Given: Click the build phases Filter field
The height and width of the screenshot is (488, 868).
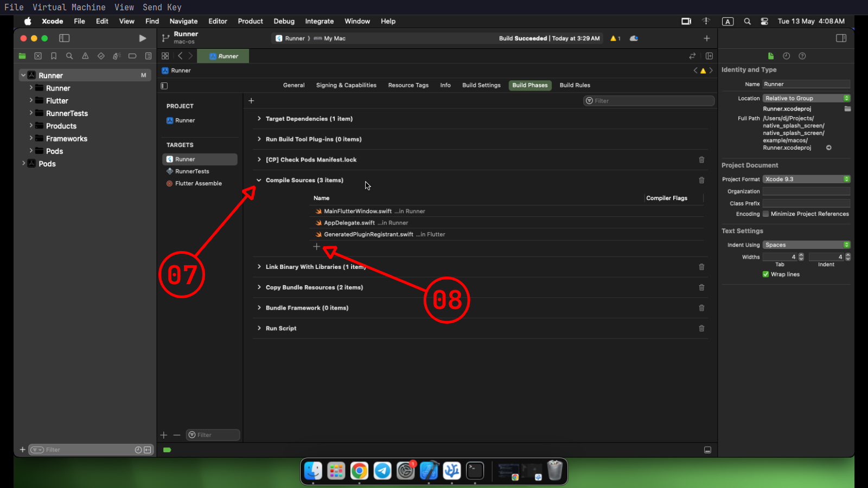Looking at the screenshot, I should click(649, 101).
